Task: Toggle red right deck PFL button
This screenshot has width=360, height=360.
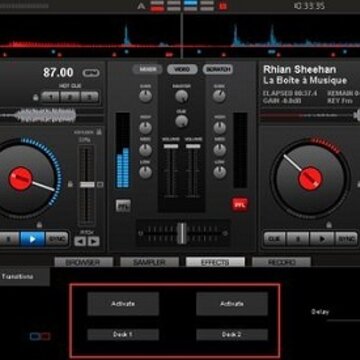Action: 240,204
